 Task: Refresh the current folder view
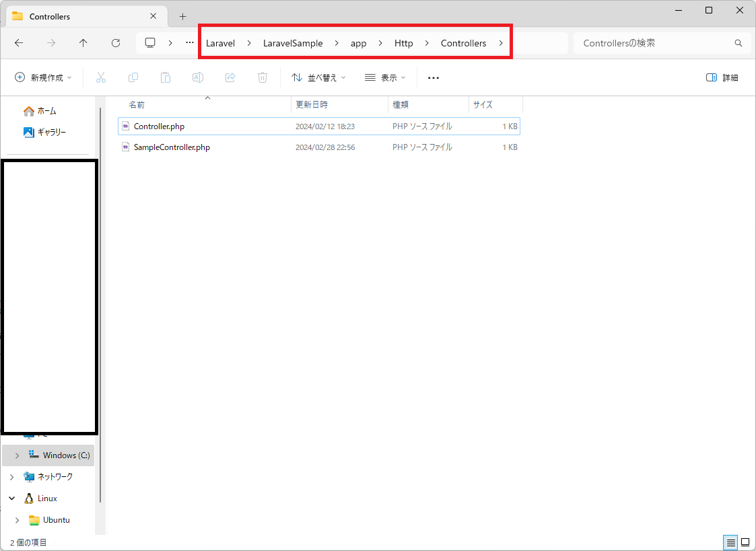[116, 43]
